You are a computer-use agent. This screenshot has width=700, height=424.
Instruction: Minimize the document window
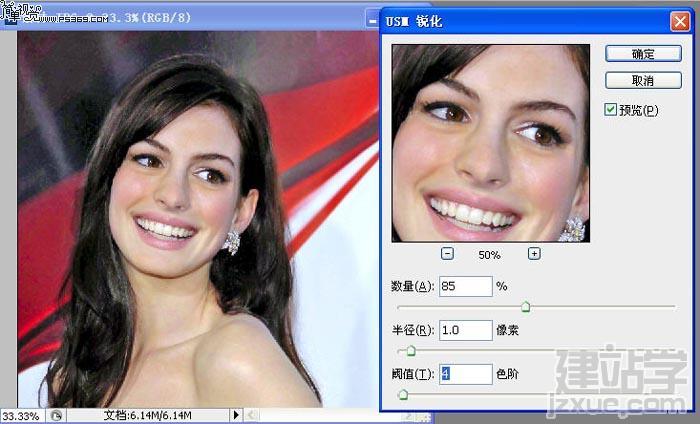[x=372, y=20]
